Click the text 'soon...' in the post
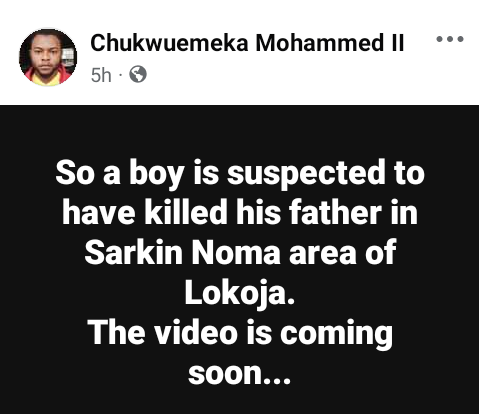The width and height of the screenshot is (479, 414). 239,374
